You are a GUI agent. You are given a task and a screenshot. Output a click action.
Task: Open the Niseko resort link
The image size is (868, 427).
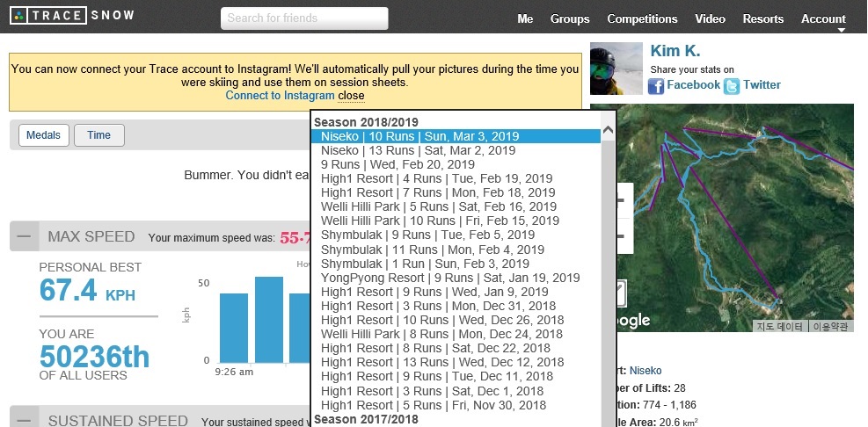(646, 371)
